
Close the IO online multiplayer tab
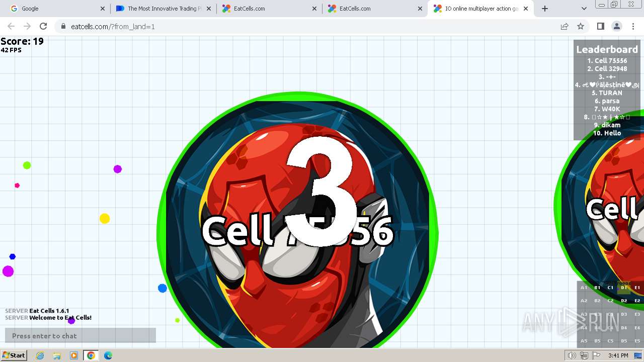point(526,9)
